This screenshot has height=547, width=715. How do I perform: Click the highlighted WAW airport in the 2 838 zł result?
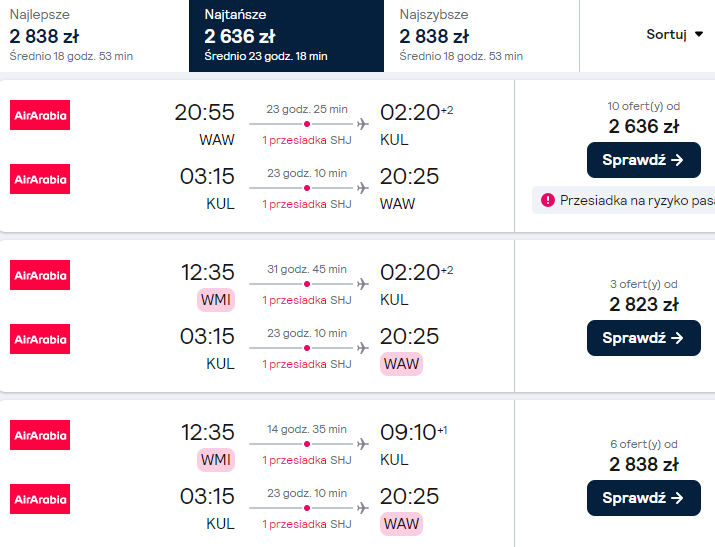point(401,524)
